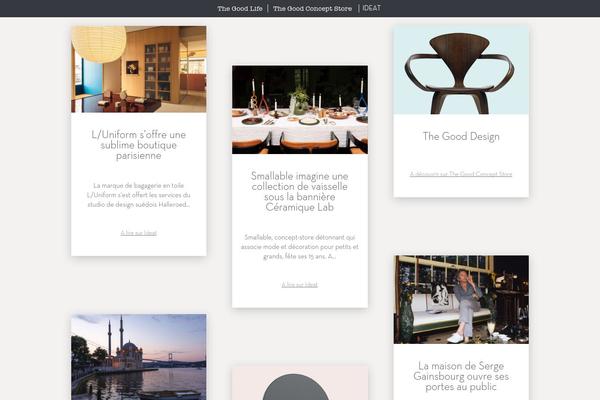Click 'A découvrir sur The Good Concept Store'
600x400 pixels.
[x=461, y=174]
